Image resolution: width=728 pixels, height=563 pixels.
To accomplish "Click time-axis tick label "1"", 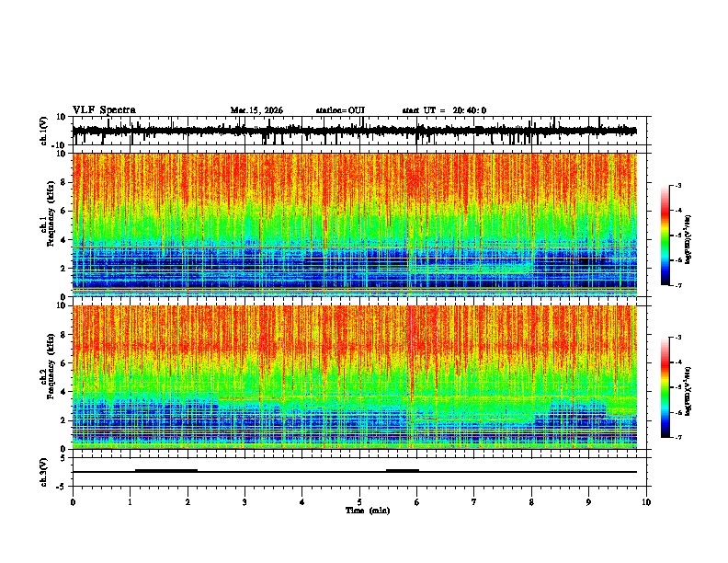I will (x=130, y=502).
